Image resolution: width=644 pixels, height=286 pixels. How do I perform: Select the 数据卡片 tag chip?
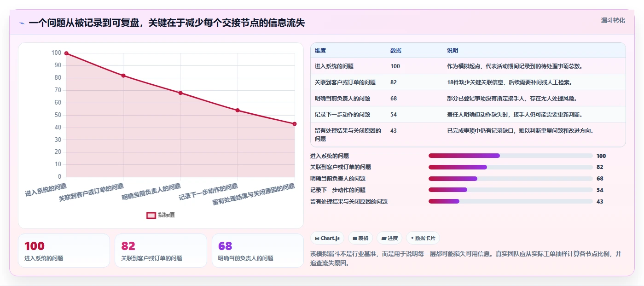[x=423, y=238]
